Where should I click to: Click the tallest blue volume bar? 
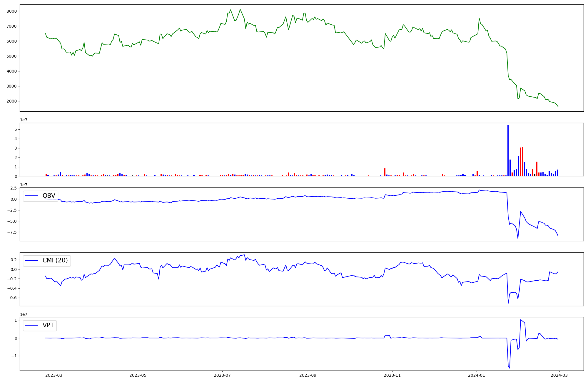pyautogui.click(x=508, y=150)
